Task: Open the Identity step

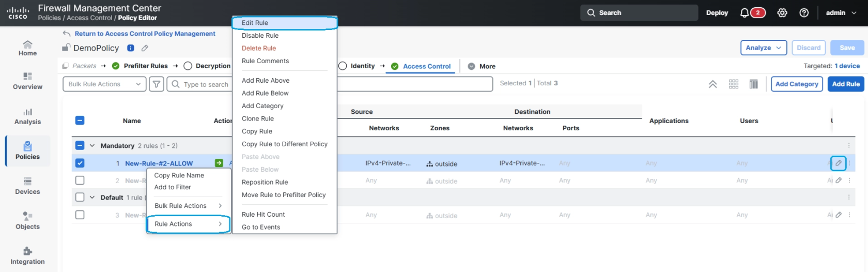Action: pos(357,66)
